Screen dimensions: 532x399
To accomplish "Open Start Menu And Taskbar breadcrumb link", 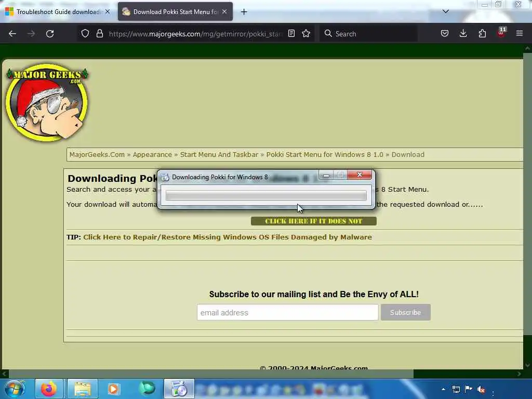I will point(219,155).
